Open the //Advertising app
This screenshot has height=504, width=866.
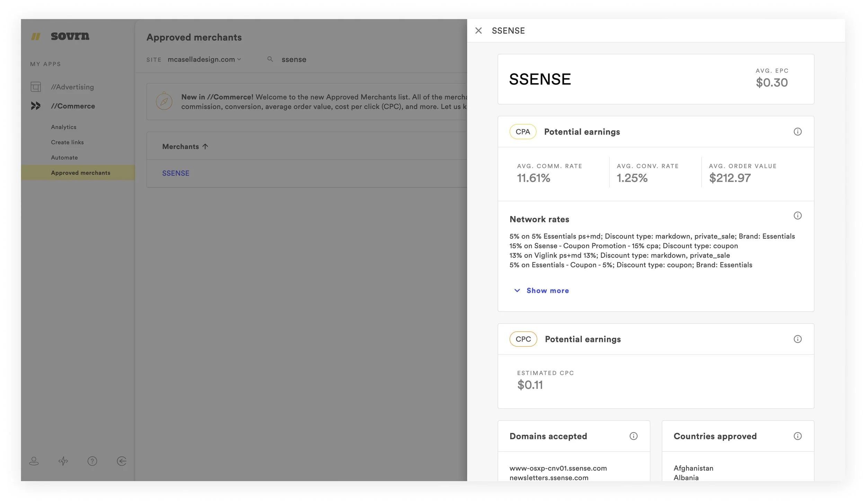coord(72,87)
